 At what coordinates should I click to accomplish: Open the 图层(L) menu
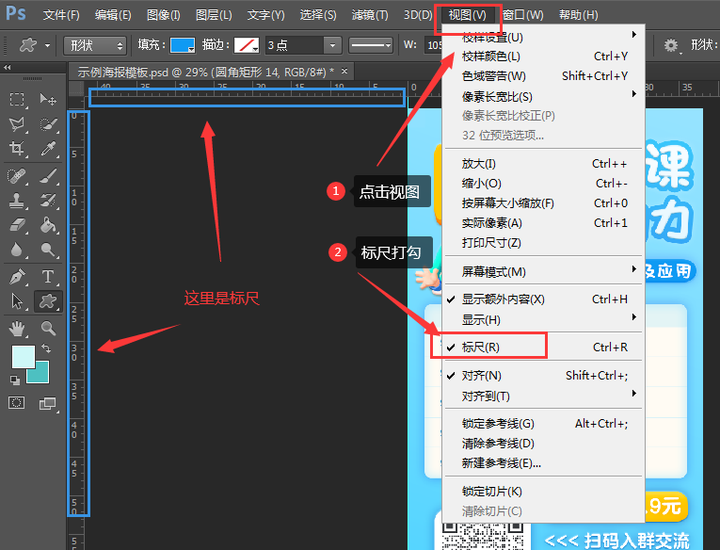coord(214,15)
